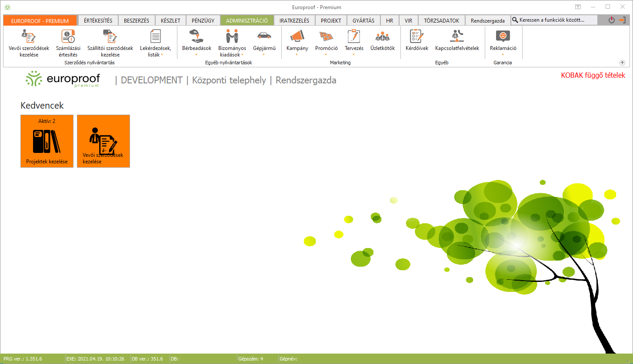Click the orange logout arrow icon

622,20
